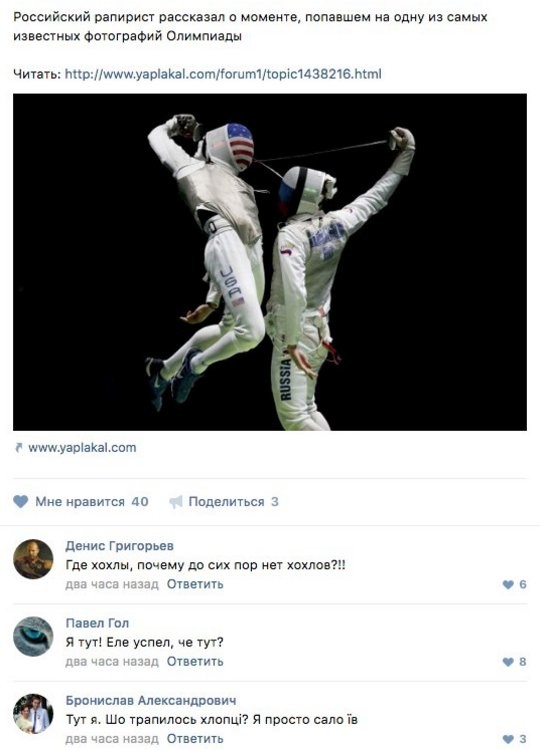Open Денис Григорьев's avatar
This screenshot has width=540, height=750.
[x=33, y=559]
